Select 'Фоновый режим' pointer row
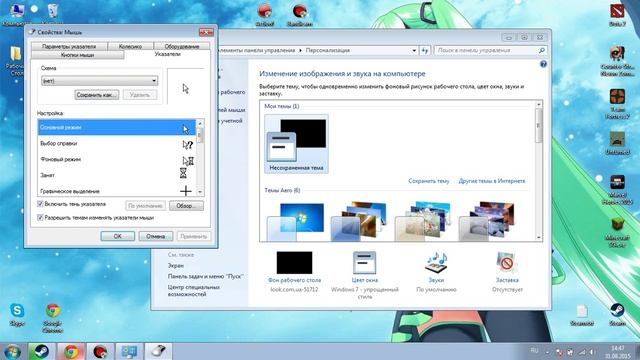Image resolution: width=640 pixels, height=360 pixels. click(117, 160)
